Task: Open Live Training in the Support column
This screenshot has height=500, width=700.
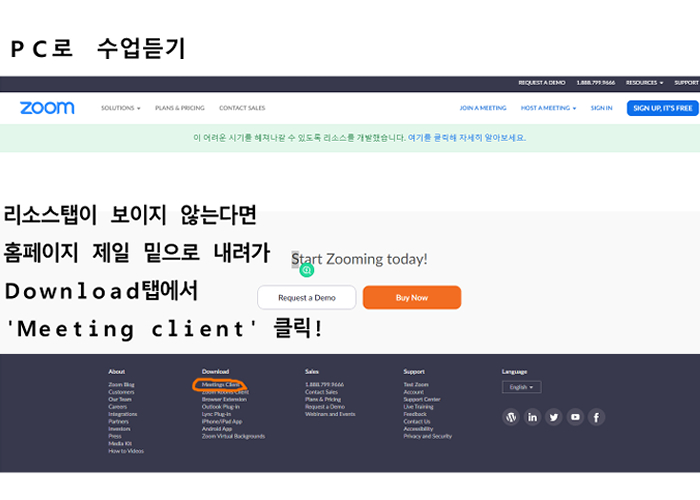Action: click(x=418, y=407)
